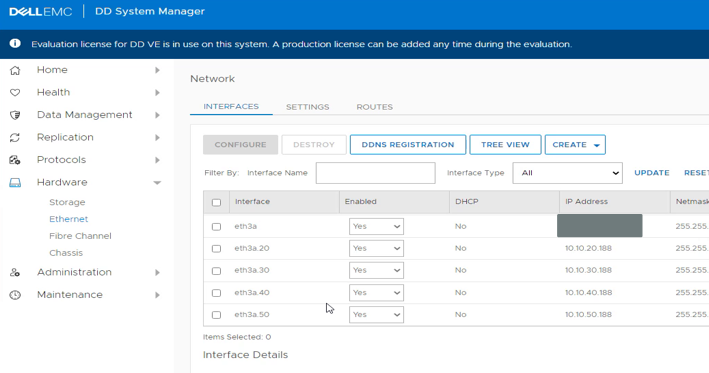709x373 pixels.
Task: Switch to the ROUTES tab
Action: [374, 107]
